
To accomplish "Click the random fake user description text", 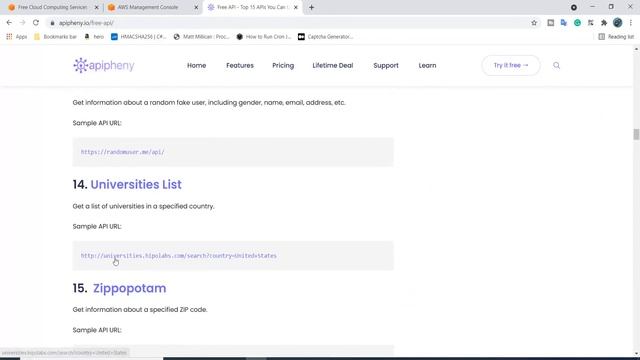I will coord(209,102).
